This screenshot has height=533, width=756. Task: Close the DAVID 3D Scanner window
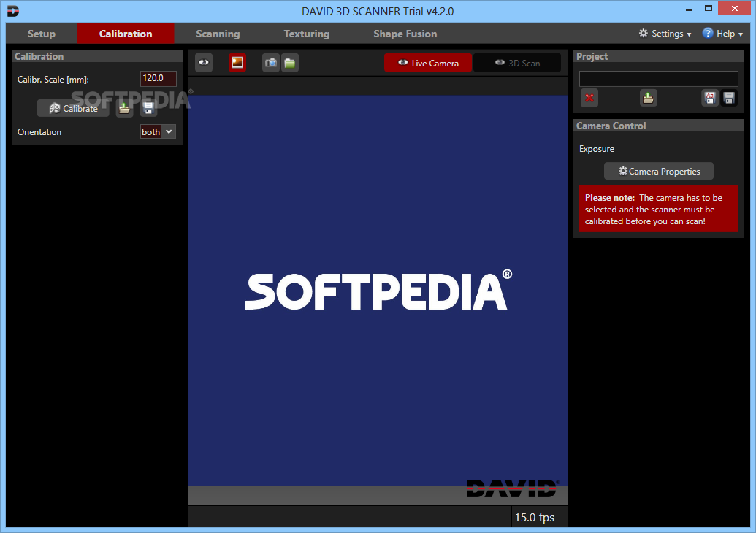click(x=734, y=8)
